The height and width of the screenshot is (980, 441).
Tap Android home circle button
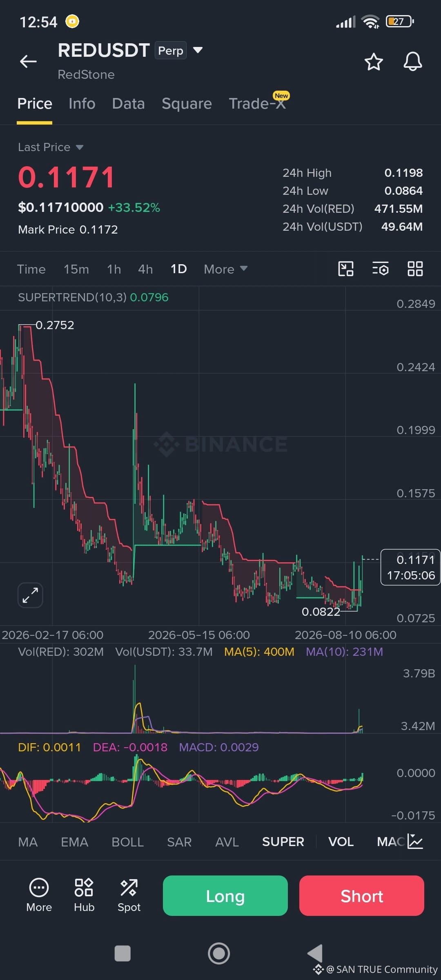pyautogui.click(x=219, y=953)
